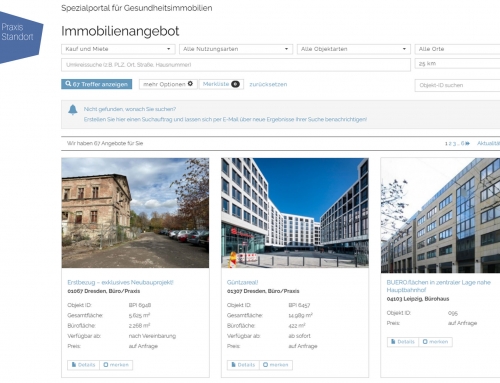The image size is (500, 383).
Task: Open the Aktualität sort dropdown
Action: [489, 143]
